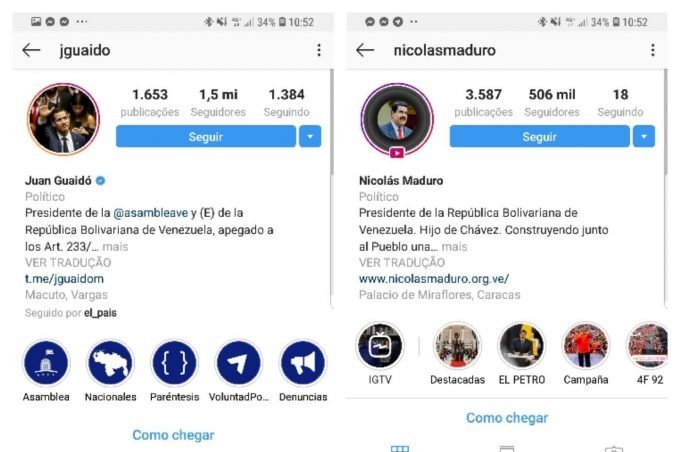View Juan Guaidó profile picture
Screen dimensions: 680x452
(63, 119)
